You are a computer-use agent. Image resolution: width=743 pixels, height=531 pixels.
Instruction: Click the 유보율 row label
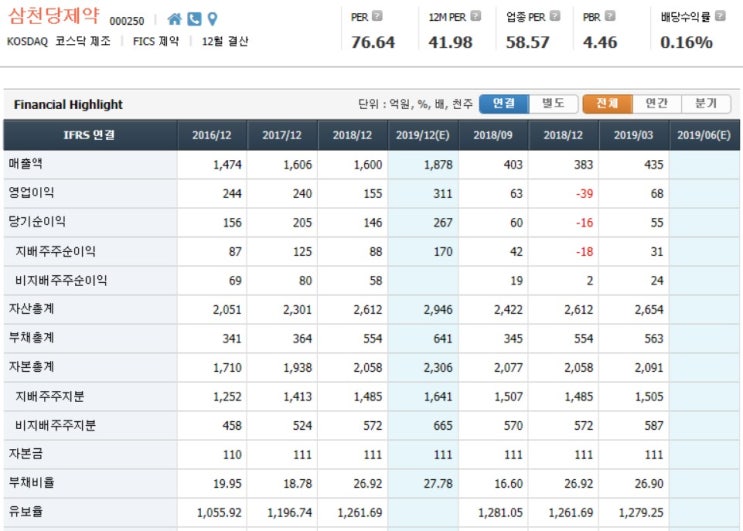[x=26, y=512]
